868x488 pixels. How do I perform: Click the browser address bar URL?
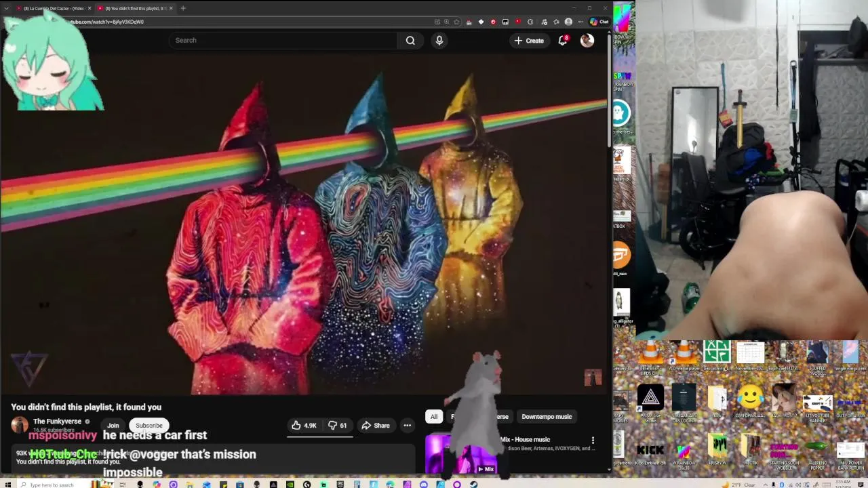pos(107,22)
